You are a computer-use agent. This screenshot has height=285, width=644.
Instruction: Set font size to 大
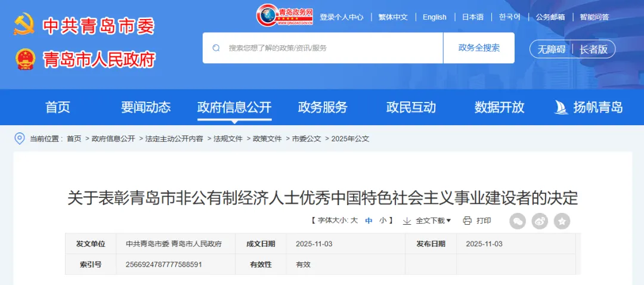(354, 221)
